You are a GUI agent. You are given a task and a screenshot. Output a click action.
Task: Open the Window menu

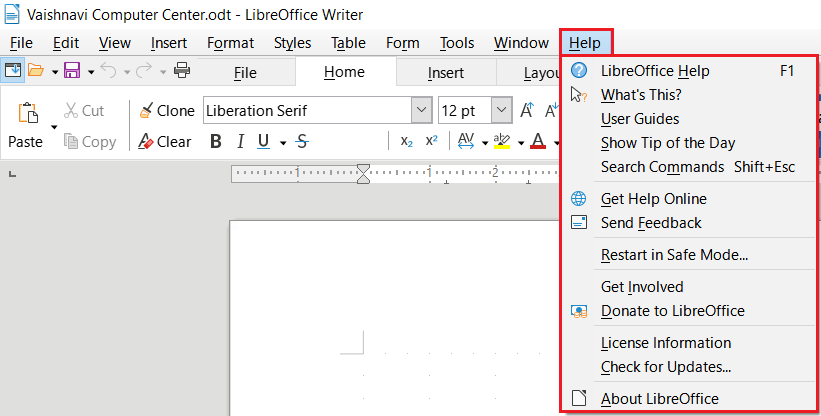click(521, 43)
